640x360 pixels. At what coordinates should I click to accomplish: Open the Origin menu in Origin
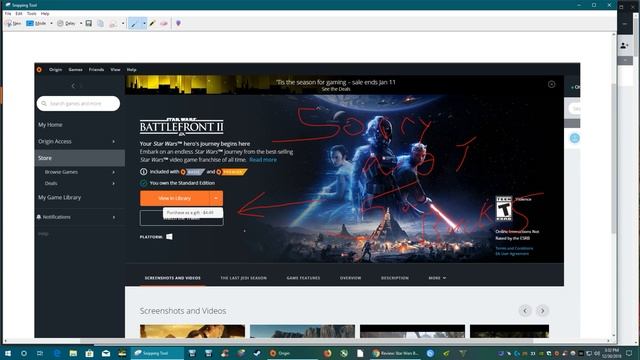coord(56,70)
